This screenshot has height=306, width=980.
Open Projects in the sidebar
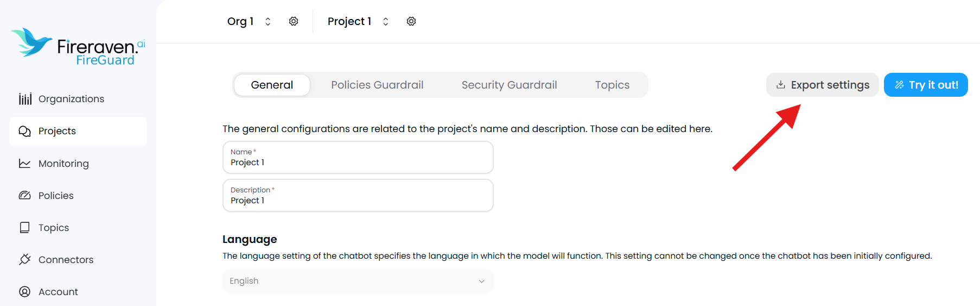click(78, 131)
